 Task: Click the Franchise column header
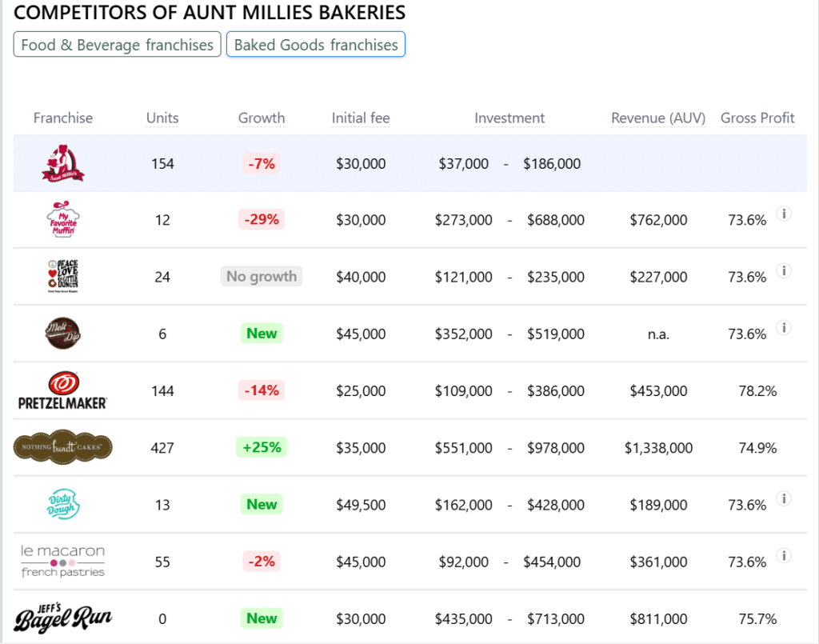click(x=63, y=118)
